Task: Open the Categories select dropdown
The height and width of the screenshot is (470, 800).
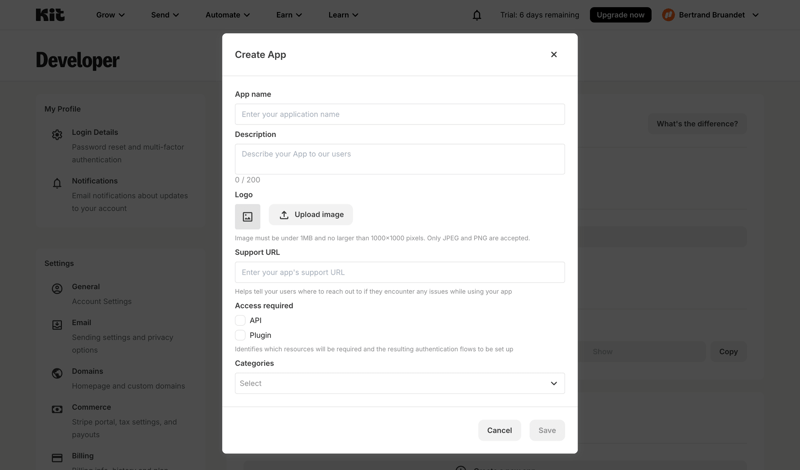Action: (x=399, y=383)
